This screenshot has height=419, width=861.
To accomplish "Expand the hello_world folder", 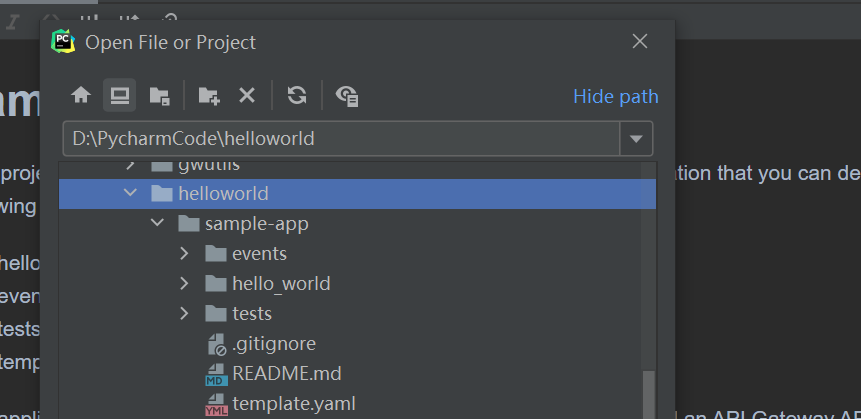I will coord(184,283).
